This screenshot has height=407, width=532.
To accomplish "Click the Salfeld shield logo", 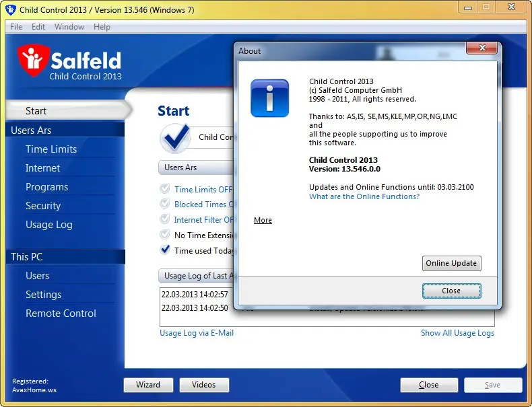I will click(33, 60).
